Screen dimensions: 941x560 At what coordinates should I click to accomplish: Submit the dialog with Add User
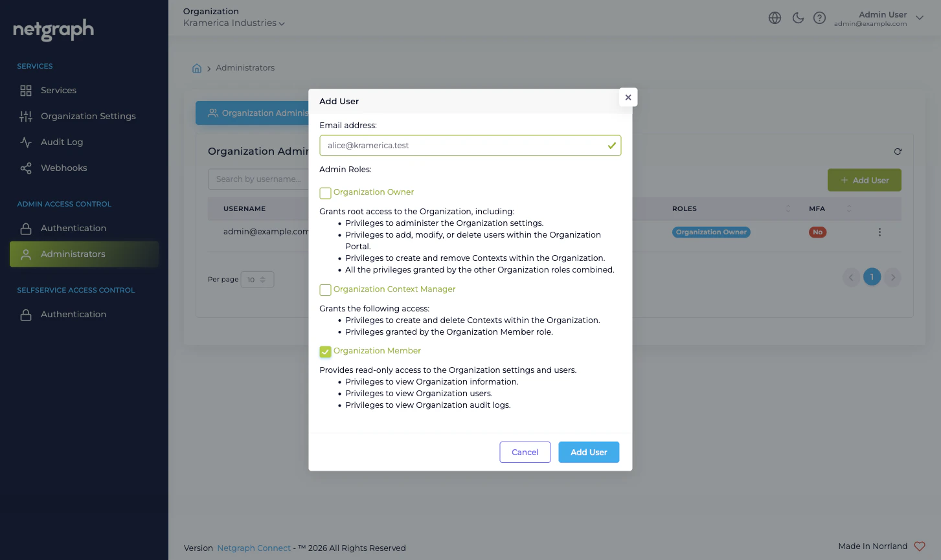pos(588,452)
